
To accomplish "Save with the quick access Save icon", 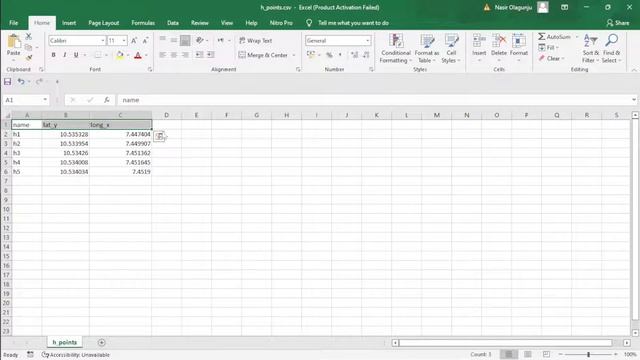I will pyautogui.click(x=7, y=82).
